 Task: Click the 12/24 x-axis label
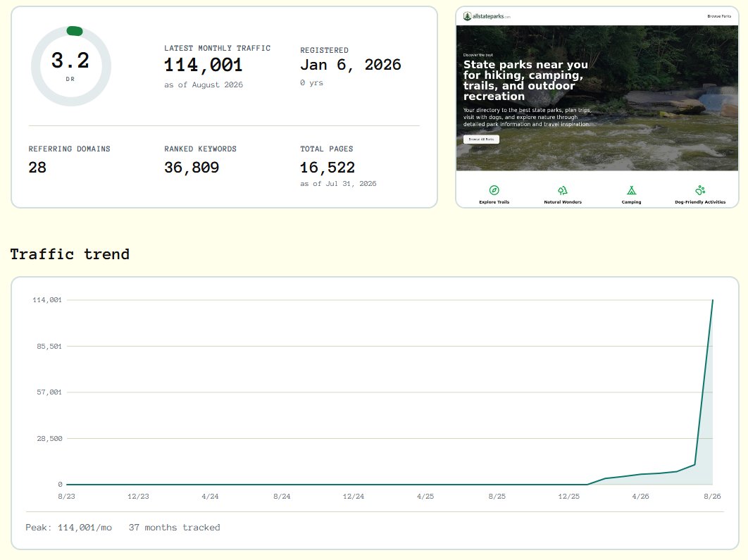click(354, 497)
